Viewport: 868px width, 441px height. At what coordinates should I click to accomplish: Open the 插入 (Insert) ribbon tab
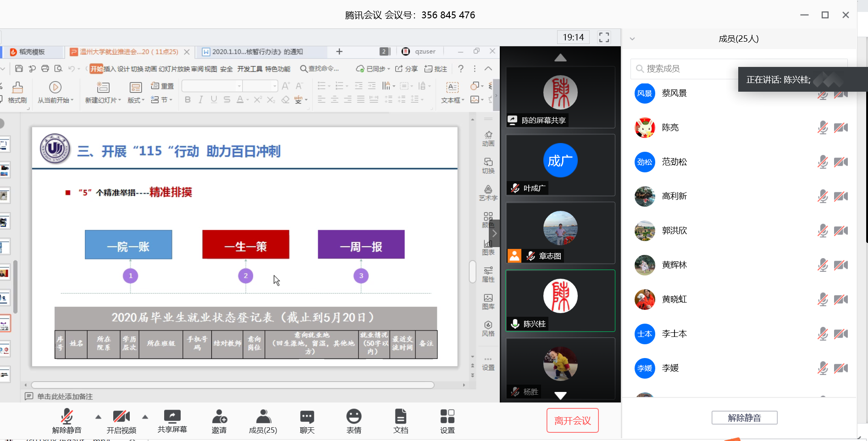pyautogui.click(x=110, y=69)
